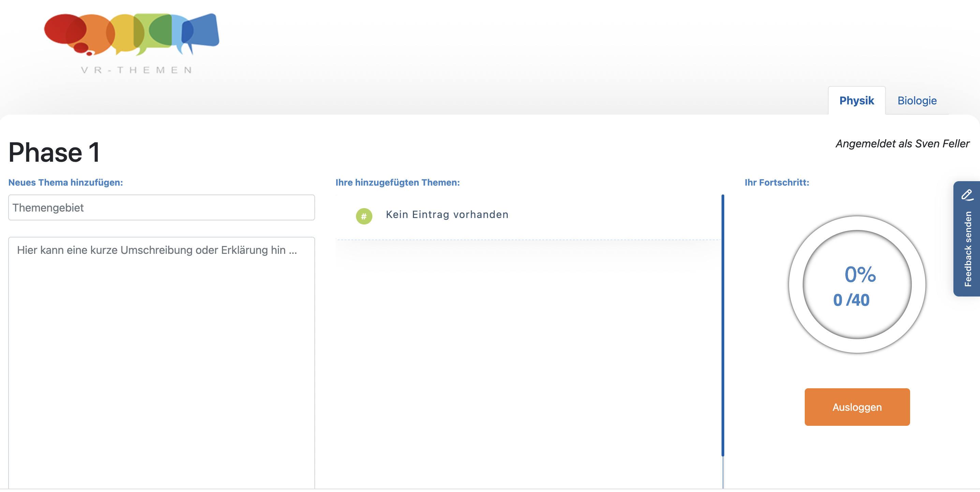
Task: Focus the Themengebiet input field
Action: click(x=161, y=207)
